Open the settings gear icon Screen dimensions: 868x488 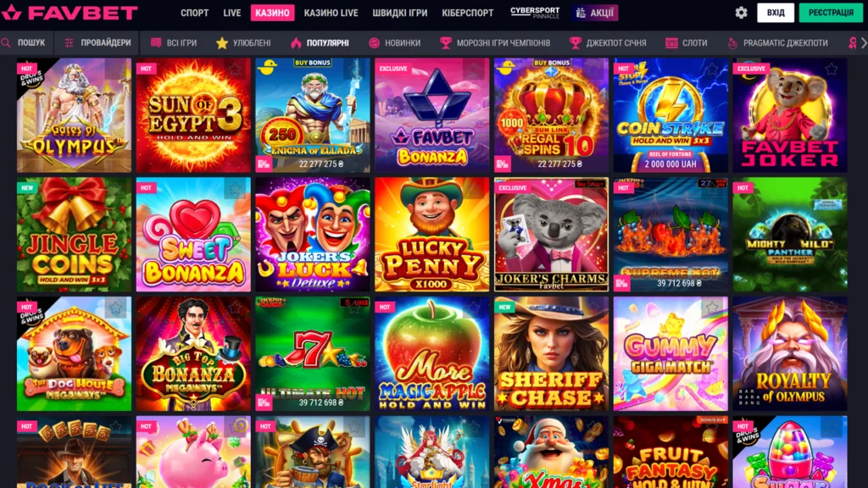coord(741,13)
